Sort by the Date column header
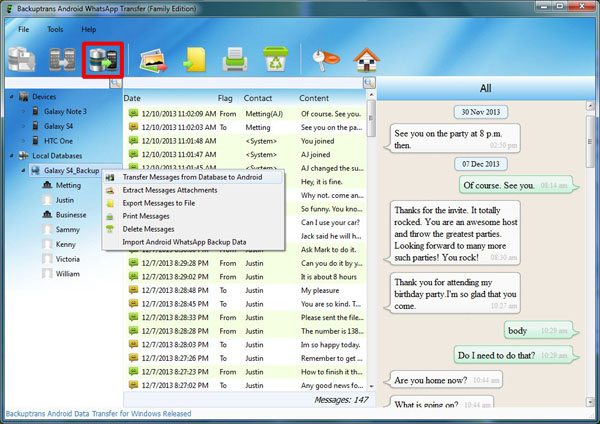The image size is (600, 424). click(x=132, y=98)
